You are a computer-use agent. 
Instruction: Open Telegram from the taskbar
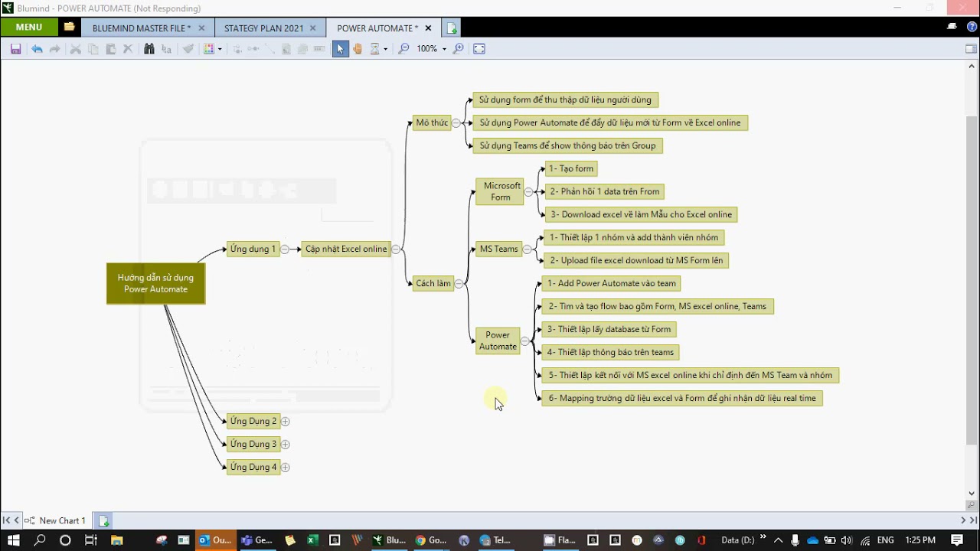coord(495,540)
